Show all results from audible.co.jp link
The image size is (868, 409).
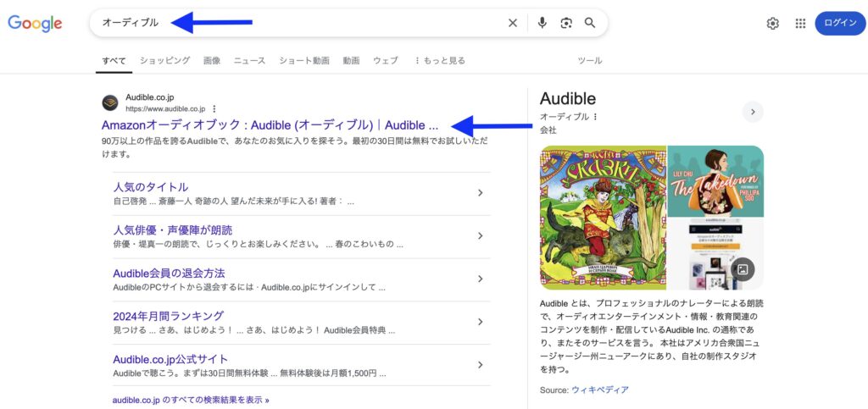coord(191,400)
